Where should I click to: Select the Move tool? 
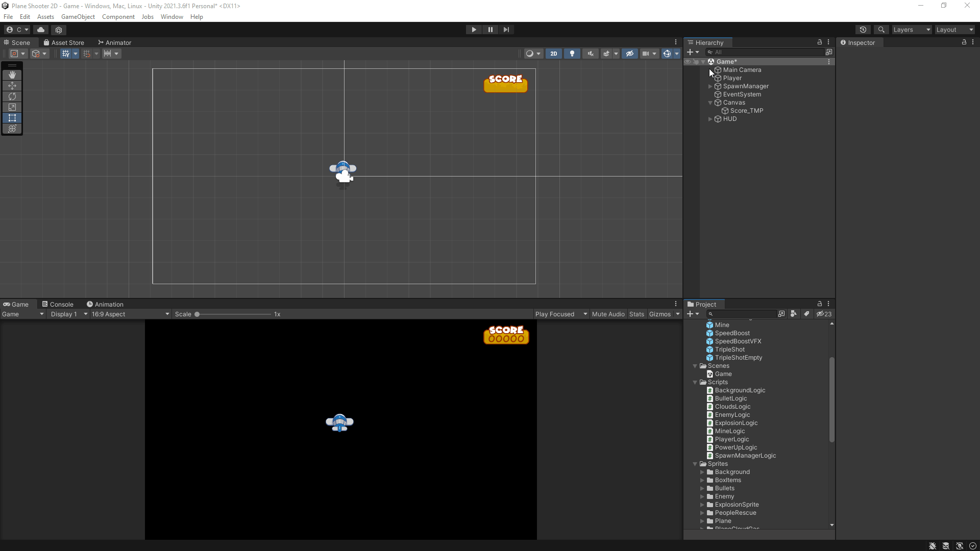point(12,85)
